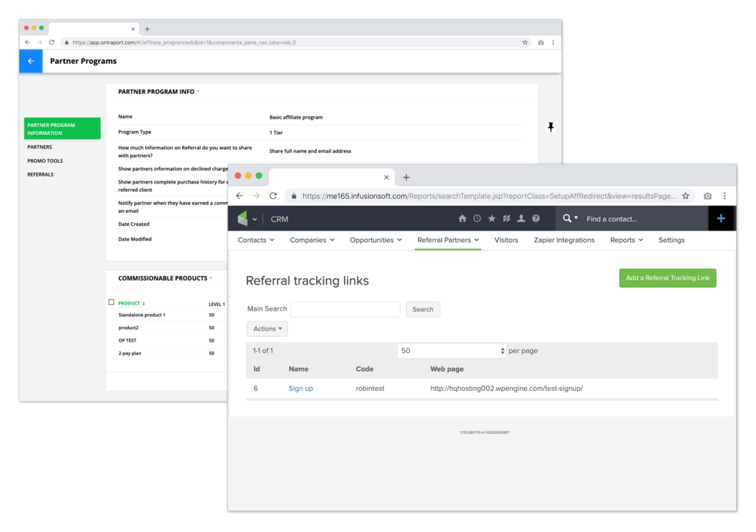This screenshot has height=532, width=756.
Task: Click the blue plus quick-add button
Action: pyautogui.click(x=721, y=219)
